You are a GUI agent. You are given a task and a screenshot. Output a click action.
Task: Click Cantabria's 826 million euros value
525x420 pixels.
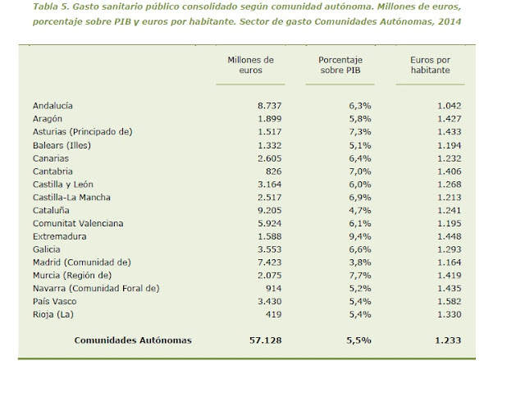click(273, 171)
